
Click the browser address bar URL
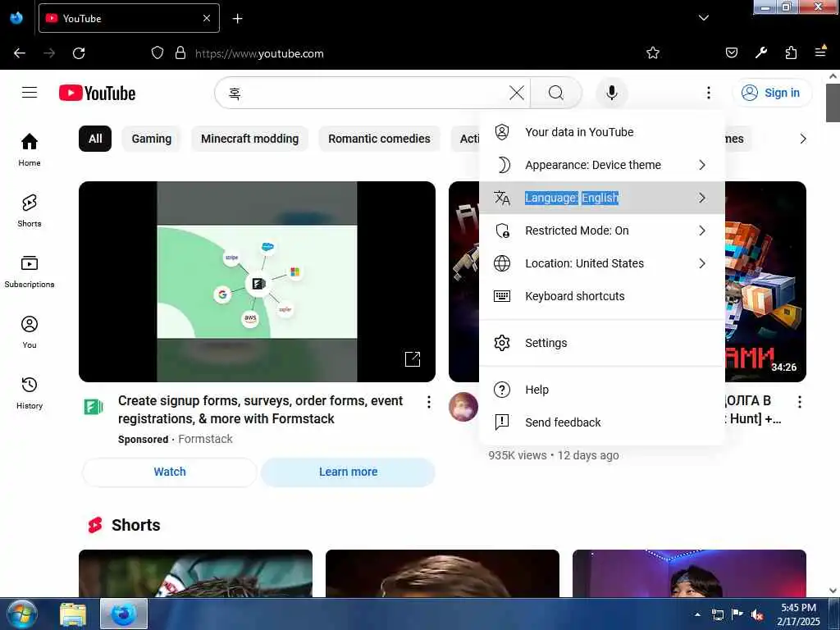pos(259,53)
